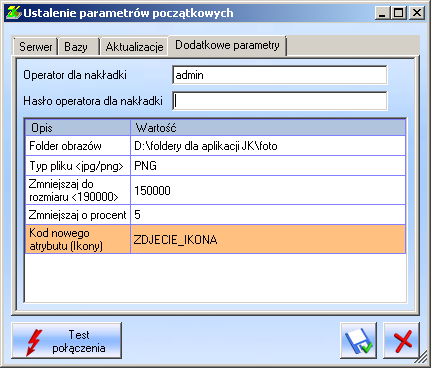
Task: Select the Zmniejszaj do rozmiaru row label
Action: coord(78,190)
